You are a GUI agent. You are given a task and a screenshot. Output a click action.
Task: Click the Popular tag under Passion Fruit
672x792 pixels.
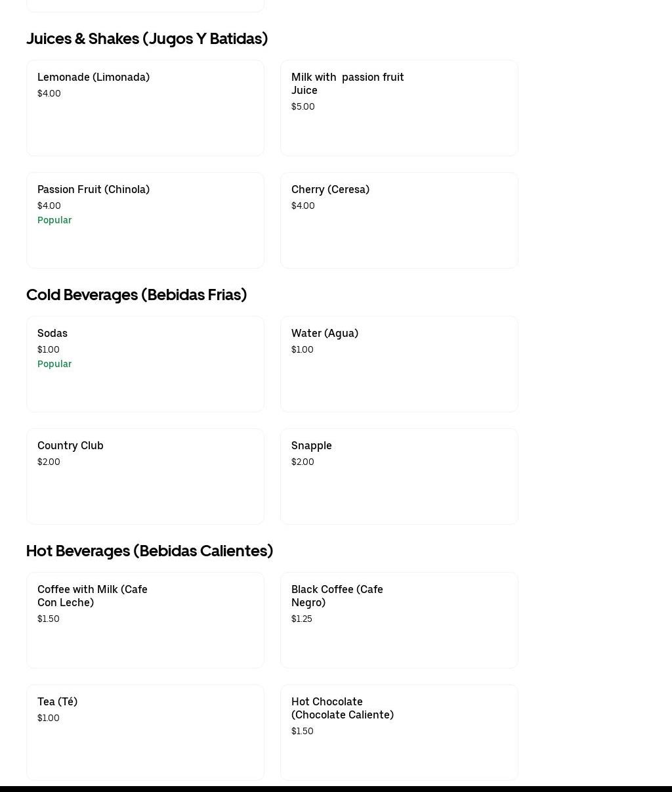click(54, 220)
